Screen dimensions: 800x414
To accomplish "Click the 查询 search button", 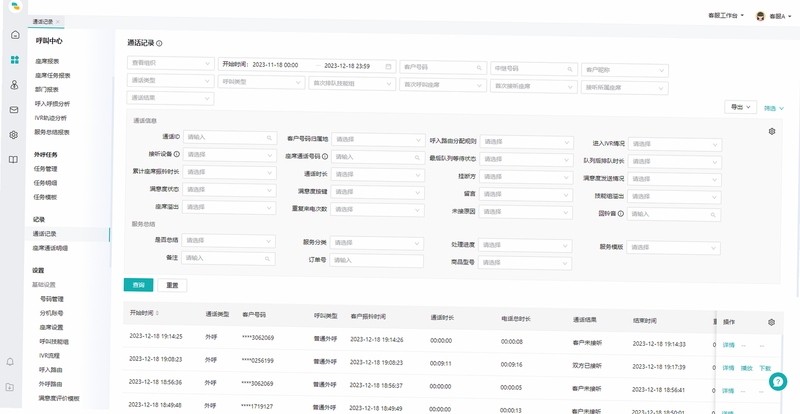I will pyautogui.click(x=138, y=285).
